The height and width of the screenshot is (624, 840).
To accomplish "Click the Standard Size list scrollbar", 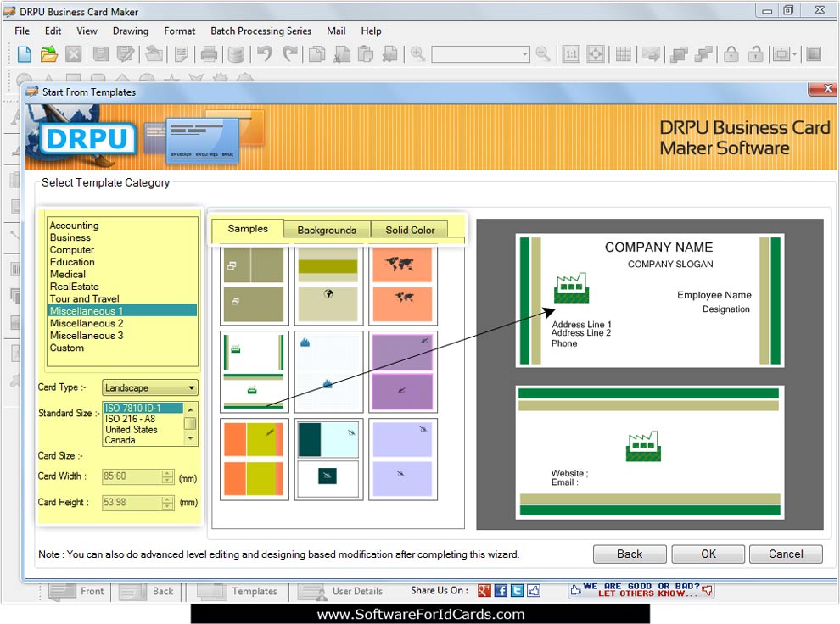I will tap(190, 424).
